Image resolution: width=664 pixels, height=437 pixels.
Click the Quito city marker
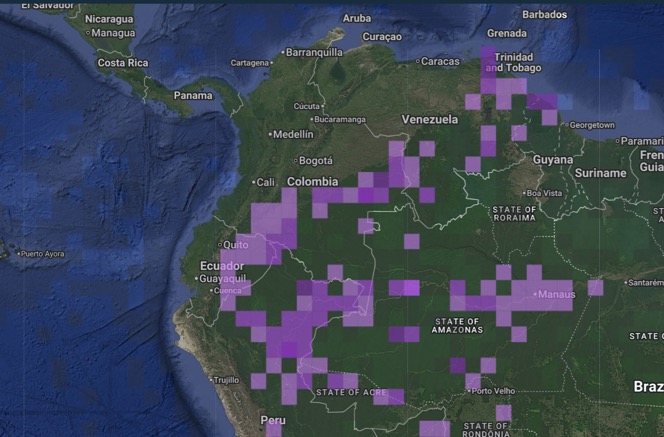point(220,245)
